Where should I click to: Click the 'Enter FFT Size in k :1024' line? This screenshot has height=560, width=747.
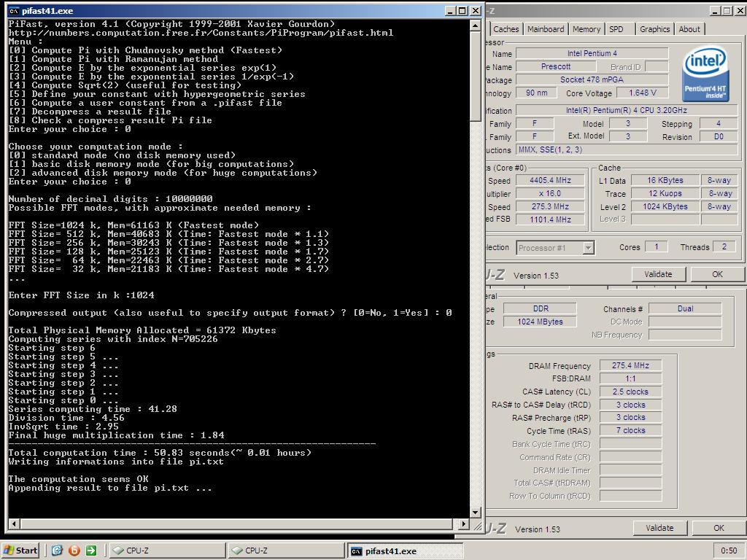click(x=82, y=295)
